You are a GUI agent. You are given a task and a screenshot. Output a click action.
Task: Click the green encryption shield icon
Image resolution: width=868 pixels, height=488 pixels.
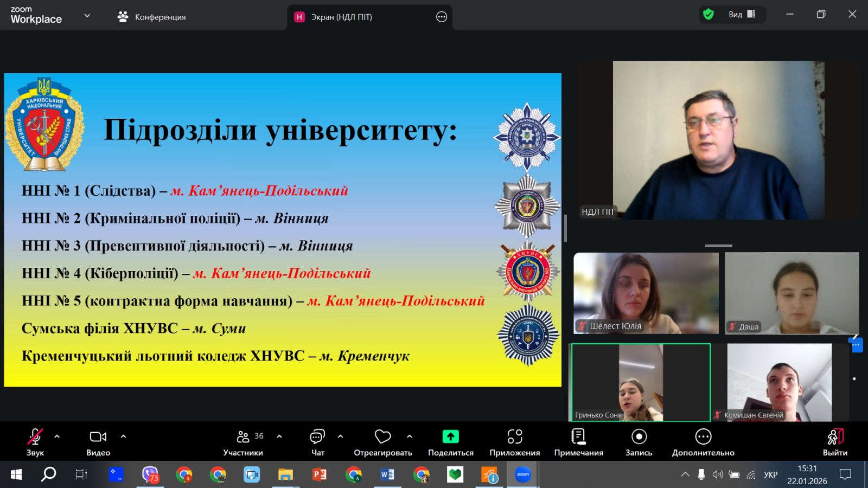[x=708, y=15]
